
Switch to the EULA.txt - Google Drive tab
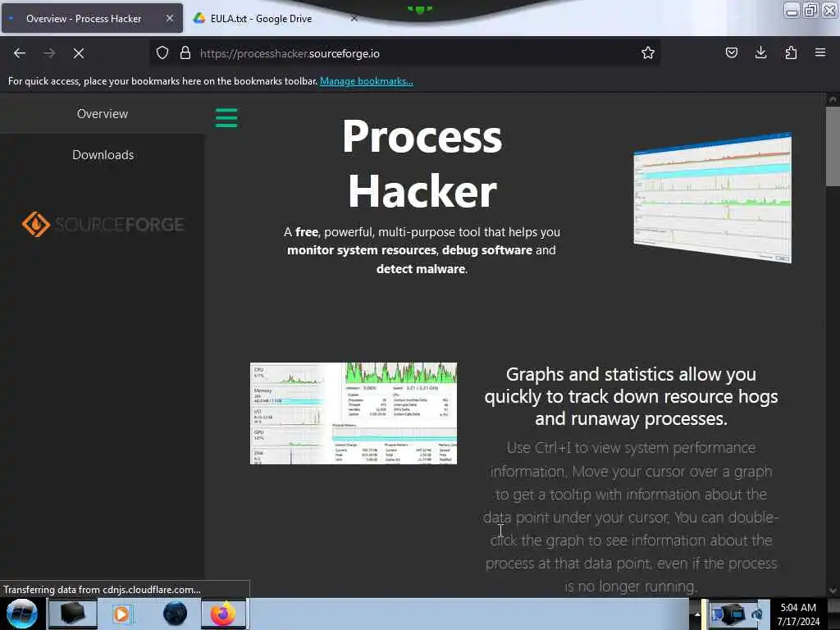(261, 19)
